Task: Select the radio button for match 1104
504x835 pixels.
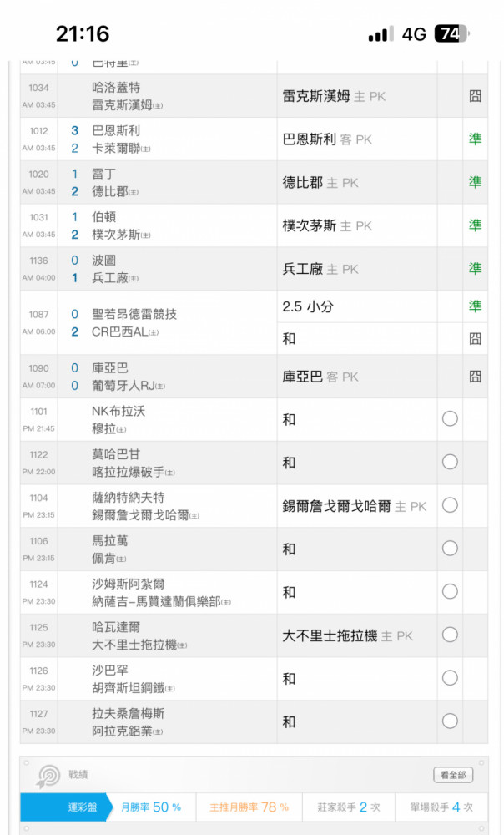Action: point(450,505)
